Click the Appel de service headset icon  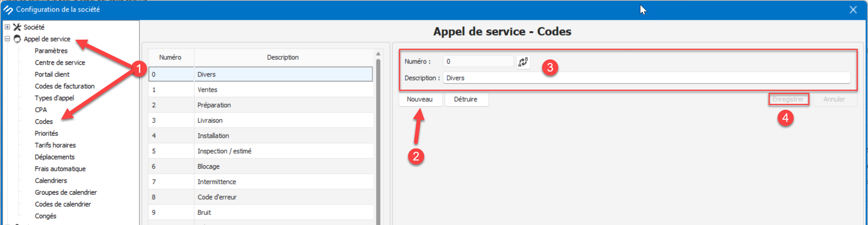point(17,39)
